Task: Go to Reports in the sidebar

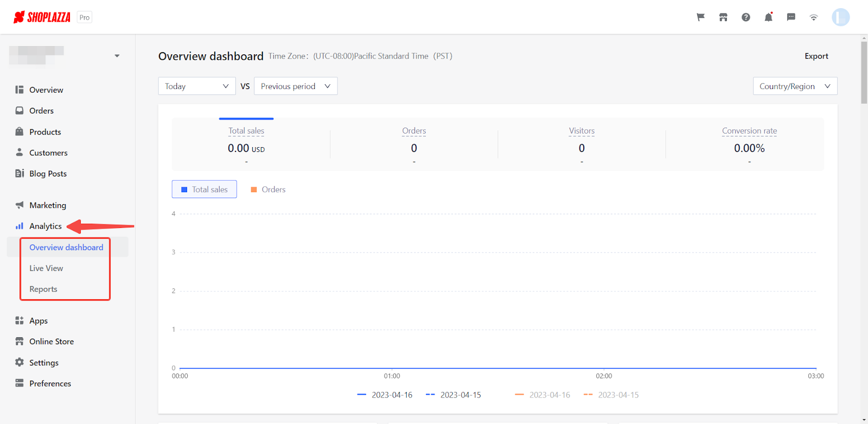Action: [43, 289]
